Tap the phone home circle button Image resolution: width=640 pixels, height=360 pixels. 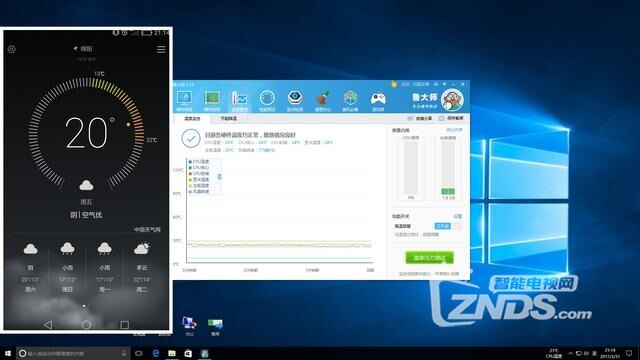click(x=86, y=324)
